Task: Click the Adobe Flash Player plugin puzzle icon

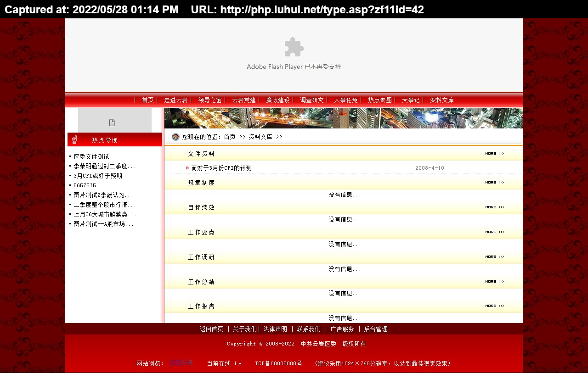Action: pos(294,47)
